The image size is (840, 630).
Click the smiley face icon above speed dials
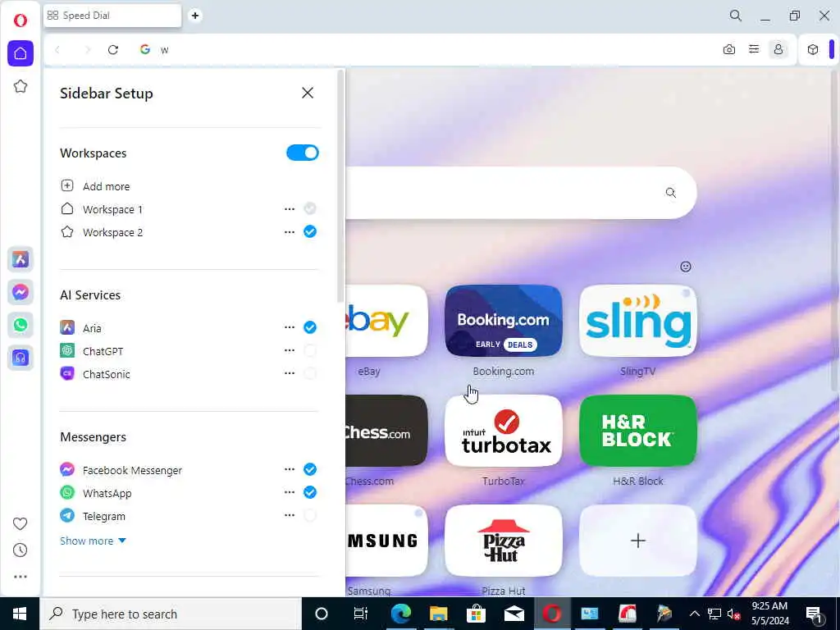pyautogui.click(x=686, y=267)
